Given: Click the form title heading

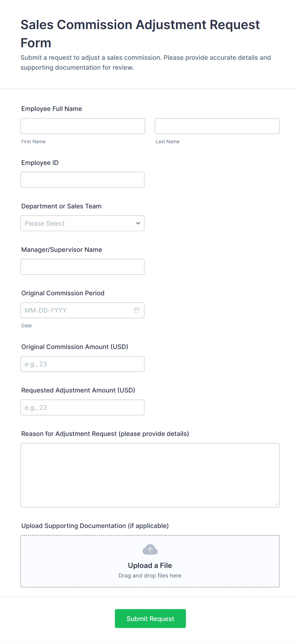Looking at the screenshot, I should pyautogui.click(x=140, y=33).
